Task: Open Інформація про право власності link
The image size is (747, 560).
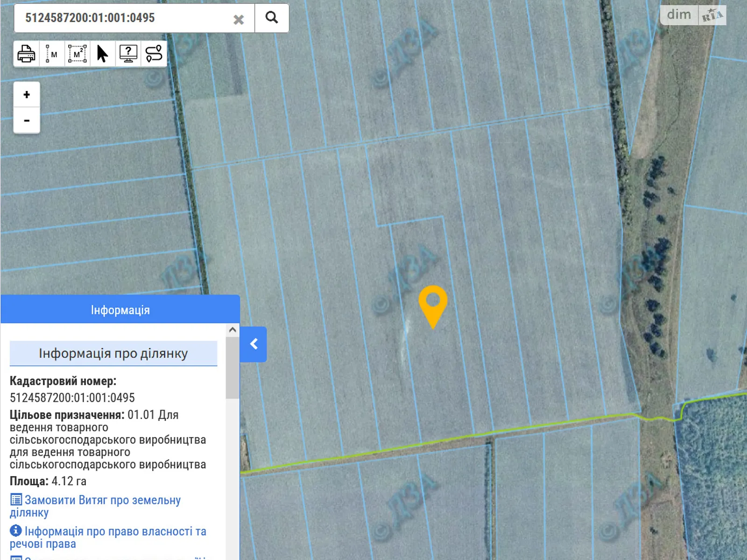Action: point(115,532)
